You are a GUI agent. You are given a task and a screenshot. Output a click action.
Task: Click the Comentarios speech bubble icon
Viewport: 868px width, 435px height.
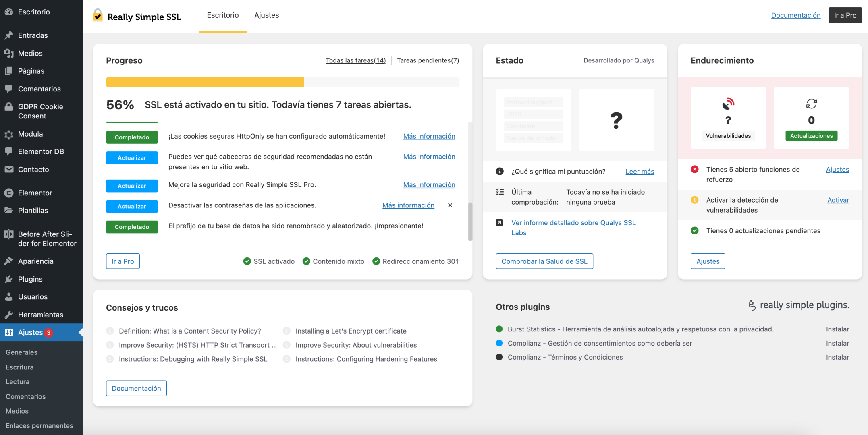pyautogui.click(x=9, y=89)
